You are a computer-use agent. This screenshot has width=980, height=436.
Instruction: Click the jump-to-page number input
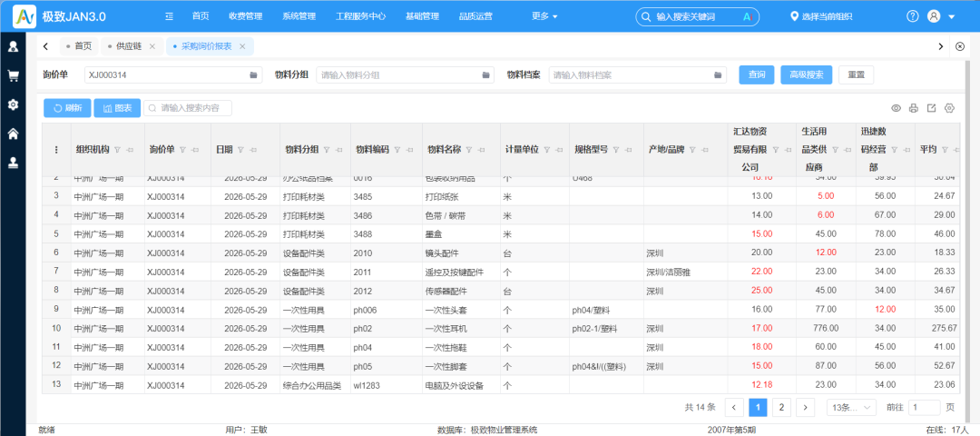click(924, 407)
